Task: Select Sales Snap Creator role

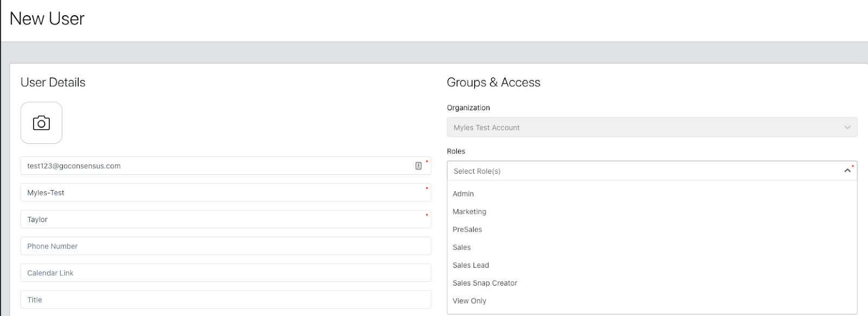Action: [485, 283]
